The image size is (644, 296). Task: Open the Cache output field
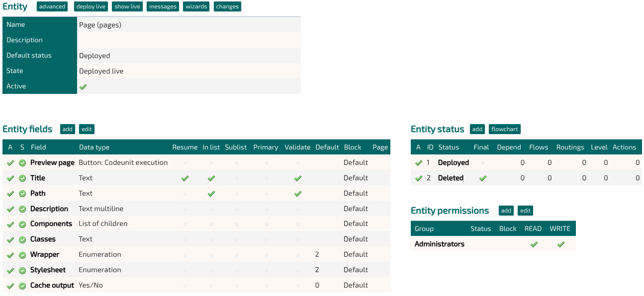click(52, 285)
